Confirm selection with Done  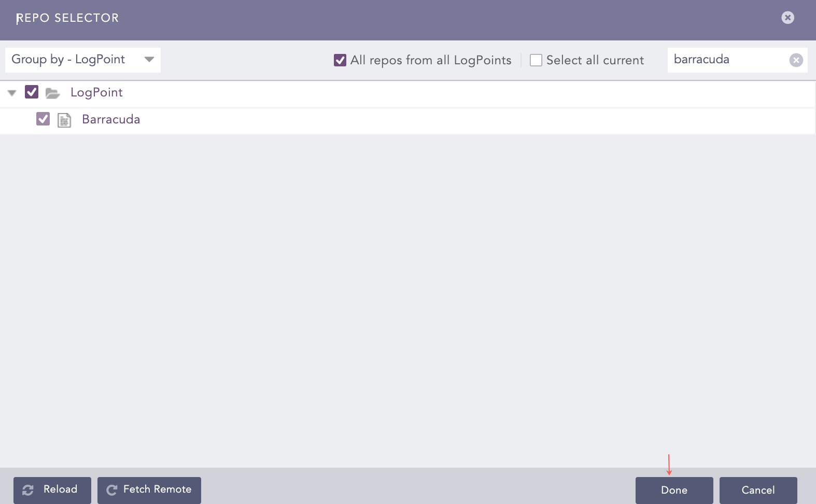pos(674,490)
